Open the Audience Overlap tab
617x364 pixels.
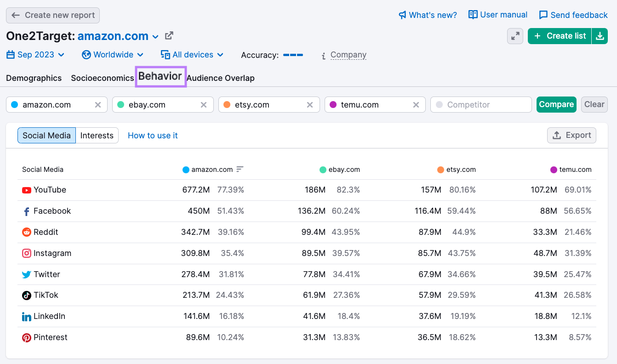[221, 78]
